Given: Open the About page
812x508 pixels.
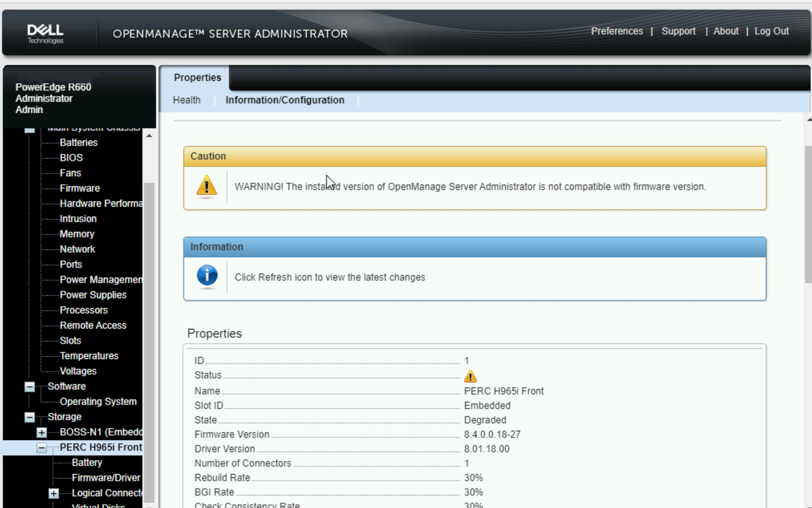Looking at the screenshot, I should tap(726, 31).
